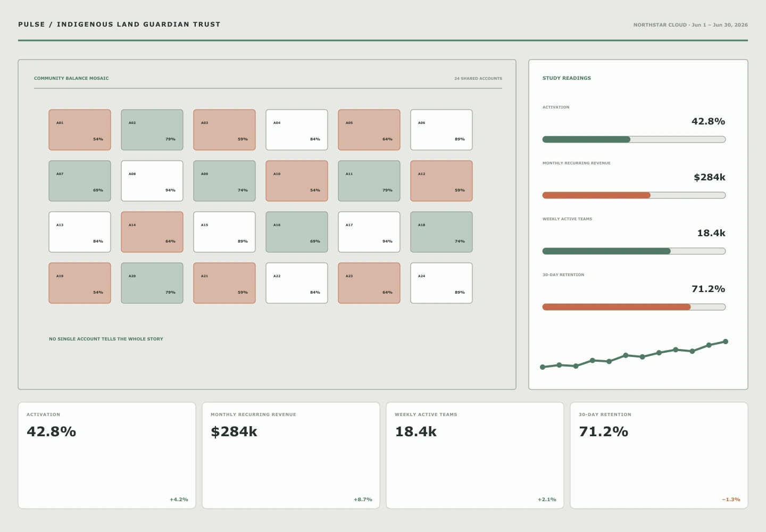The image size is (766, 532).
Task: Open the Activation summary card at bottom
Action: [107, 455]
